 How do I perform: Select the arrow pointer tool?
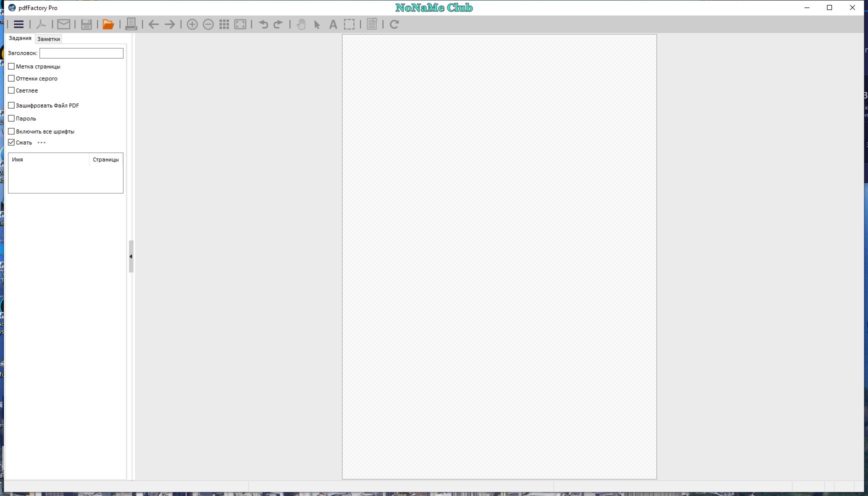point(317,24)
